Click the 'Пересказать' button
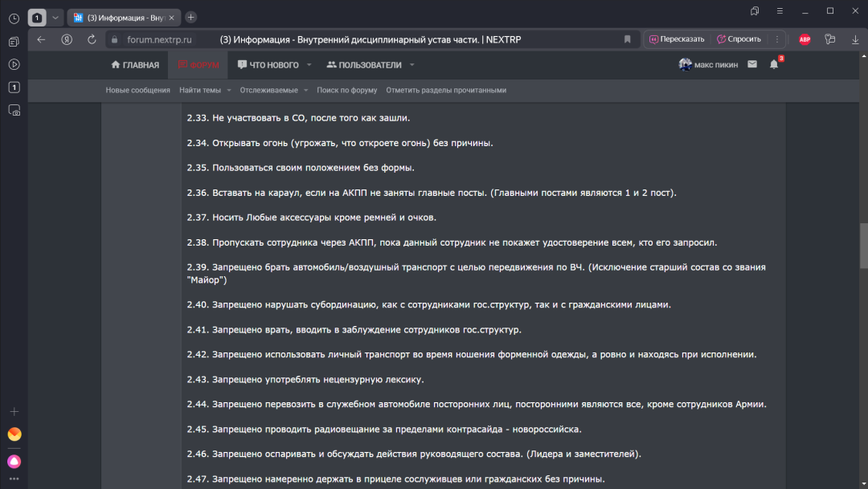This screenshot has height=489, width=868. point(677,39)
